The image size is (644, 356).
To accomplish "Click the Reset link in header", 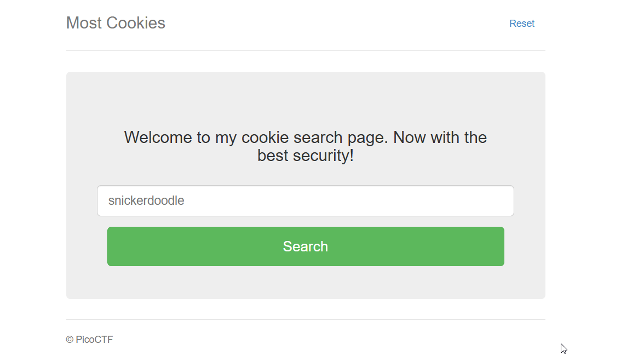I will [521, 24].
